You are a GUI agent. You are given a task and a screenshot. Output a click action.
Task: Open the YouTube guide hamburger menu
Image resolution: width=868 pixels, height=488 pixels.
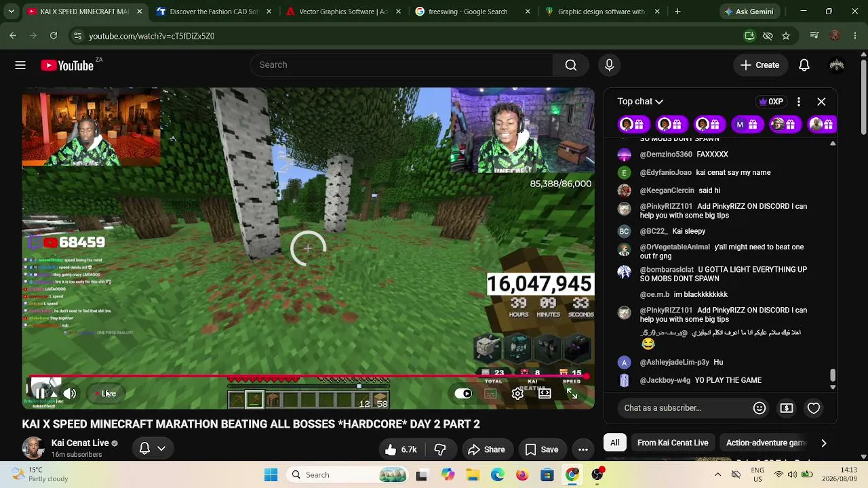pyautogui.click(x=20, y=65)
